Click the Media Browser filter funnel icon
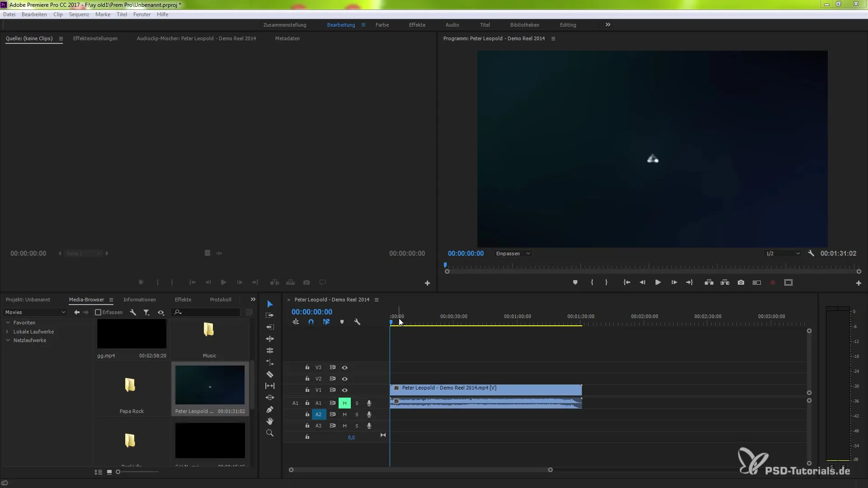 (x=146, y=312)
